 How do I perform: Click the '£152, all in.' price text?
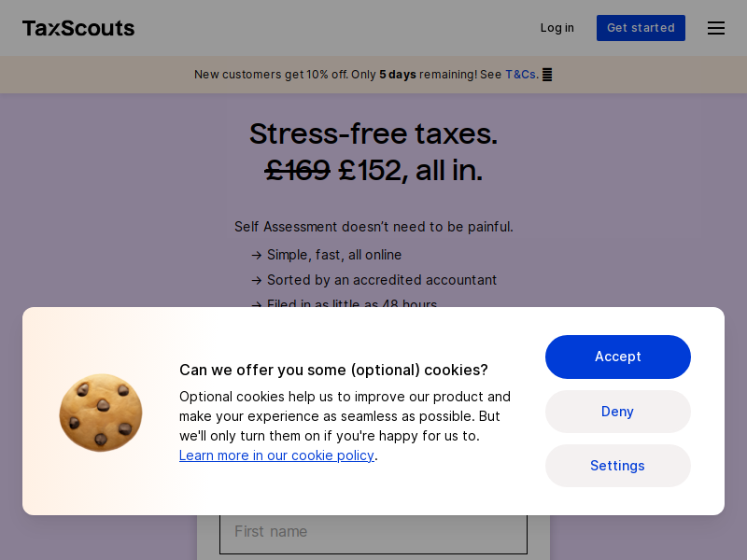click(x=410, y=171)
